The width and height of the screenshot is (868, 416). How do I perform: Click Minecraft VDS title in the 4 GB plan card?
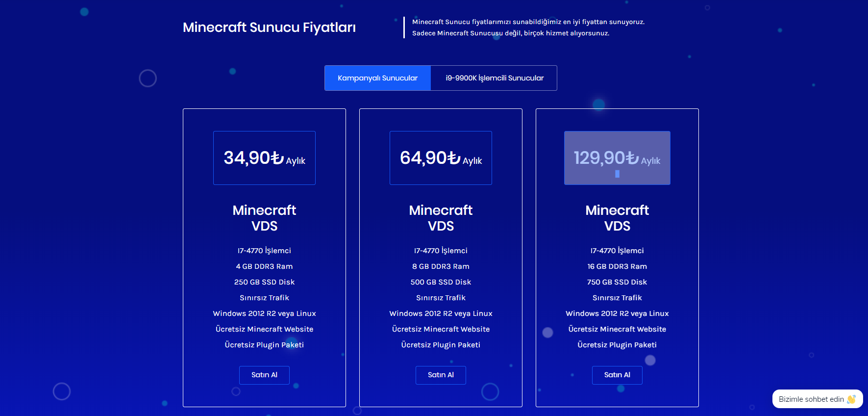264,218
